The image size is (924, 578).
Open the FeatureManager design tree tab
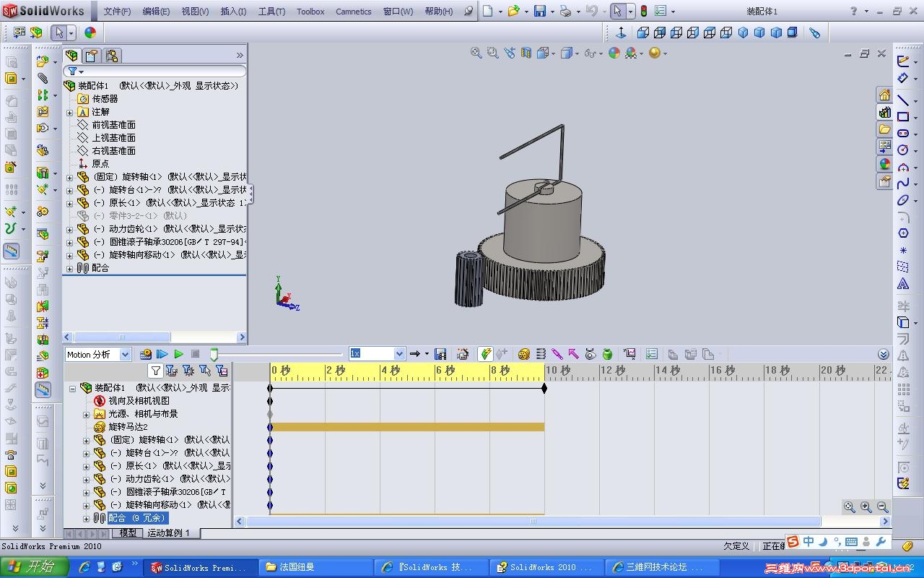(x=72, y=56)
